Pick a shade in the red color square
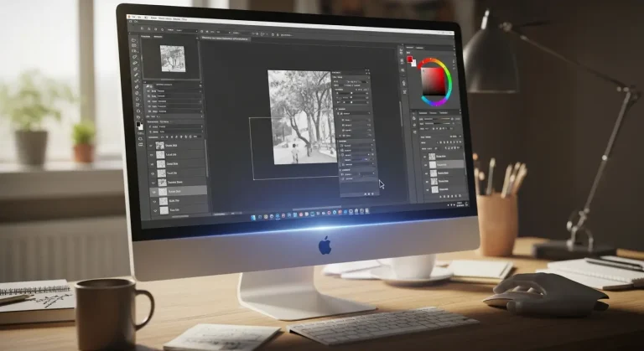Viewport: 644px width, 351px height. coord(434,81)
